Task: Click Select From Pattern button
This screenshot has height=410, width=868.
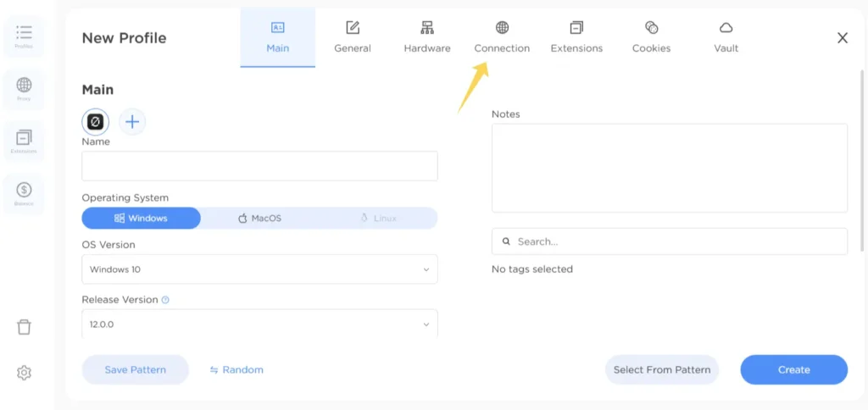Action: 662,369
